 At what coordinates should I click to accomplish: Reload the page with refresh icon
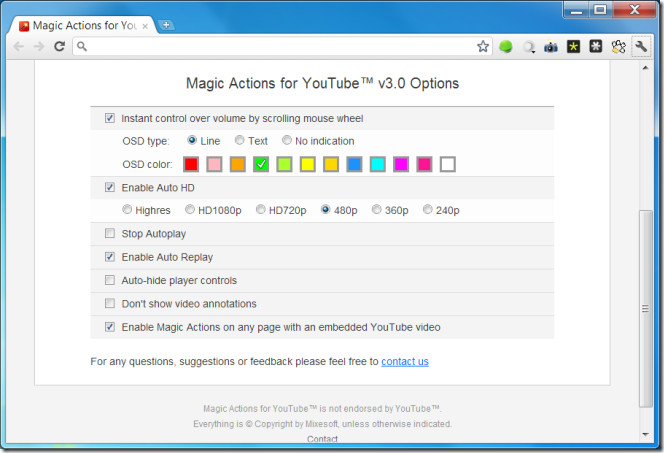tap(59, 46)
